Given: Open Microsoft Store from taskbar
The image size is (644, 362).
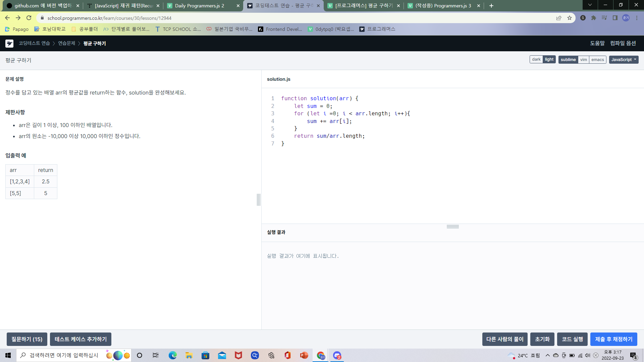Looking at the screenshot, I should [205, 355].
